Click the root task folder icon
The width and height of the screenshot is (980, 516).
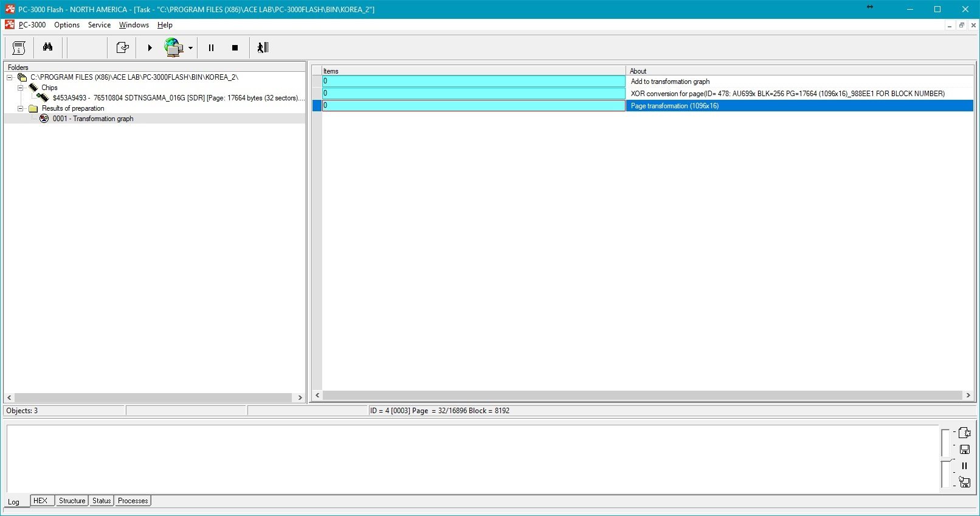click(22, 77)
